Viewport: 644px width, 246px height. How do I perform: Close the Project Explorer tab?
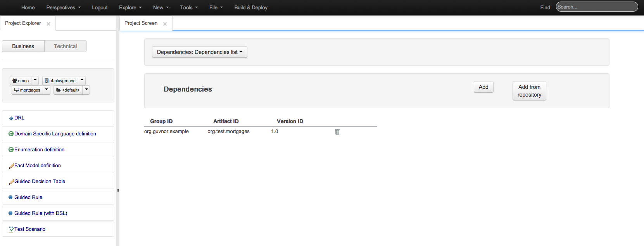(48, 24)
